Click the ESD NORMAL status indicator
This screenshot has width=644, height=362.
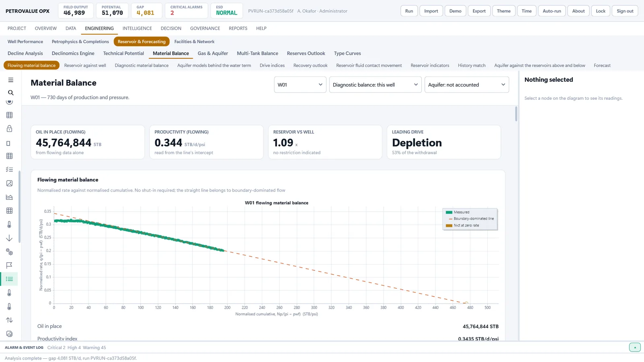tap(227, 10)
